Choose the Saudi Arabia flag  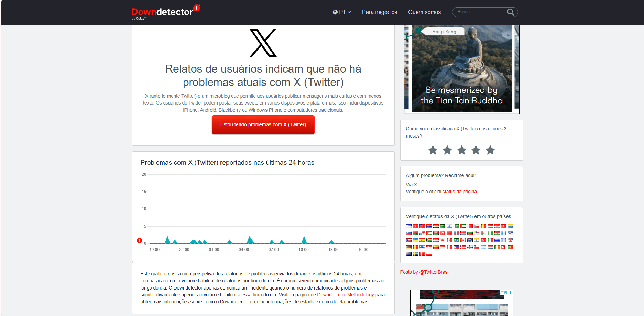443,226
